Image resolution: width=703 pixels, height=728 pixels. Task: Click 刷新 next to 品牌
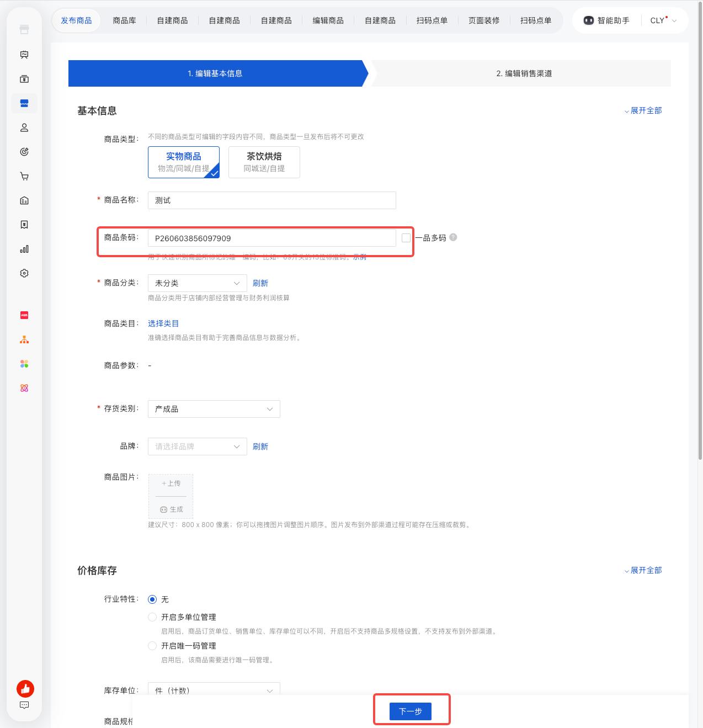point(260,447)
